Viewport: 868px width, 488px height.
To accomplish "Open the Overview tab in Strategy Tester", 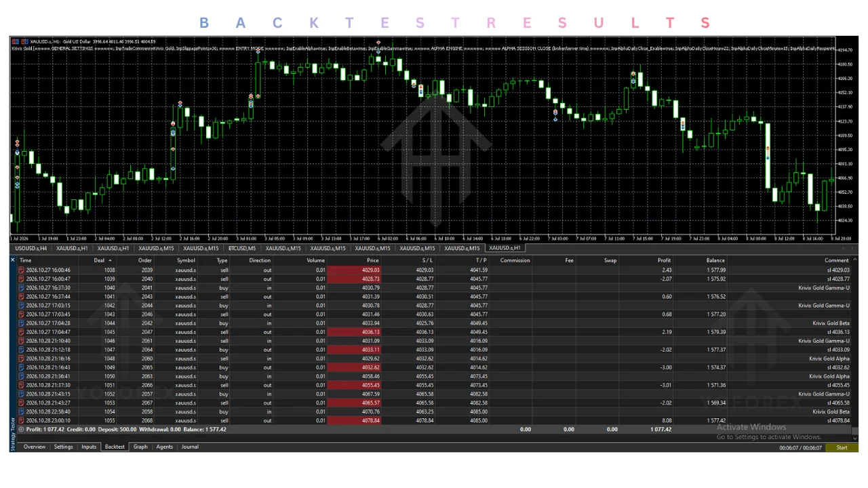I will 34,447.
